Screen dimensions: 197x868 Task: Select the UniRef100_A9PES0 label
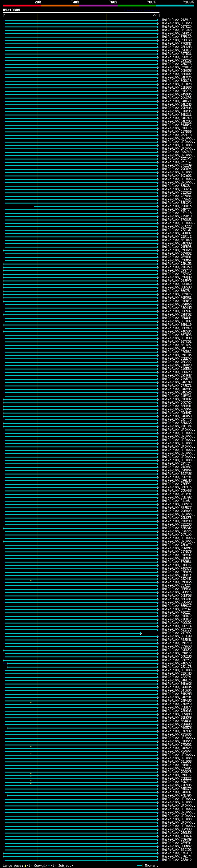pyautogui.click(x=177, y=40)
